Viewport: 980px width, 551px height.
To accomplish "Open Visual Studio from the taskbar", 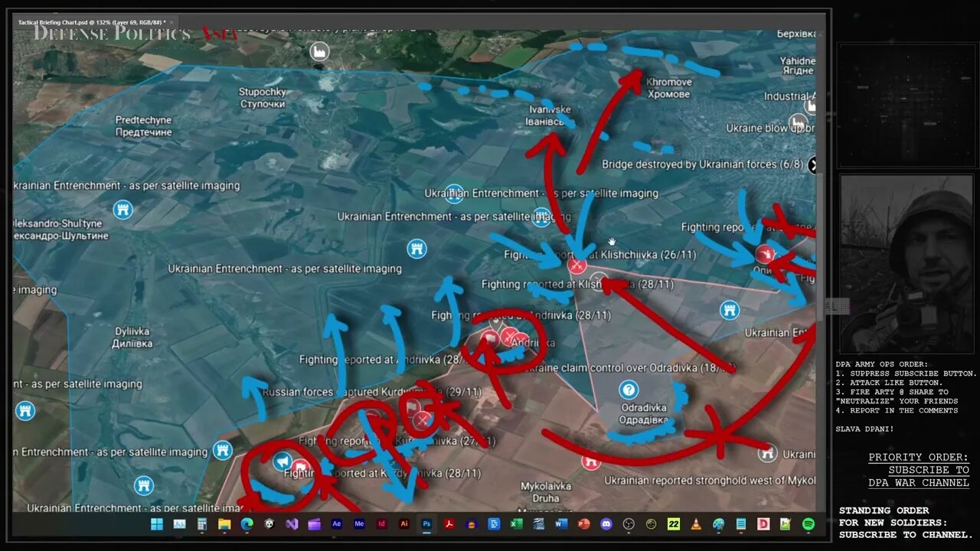I will point(292,524).
